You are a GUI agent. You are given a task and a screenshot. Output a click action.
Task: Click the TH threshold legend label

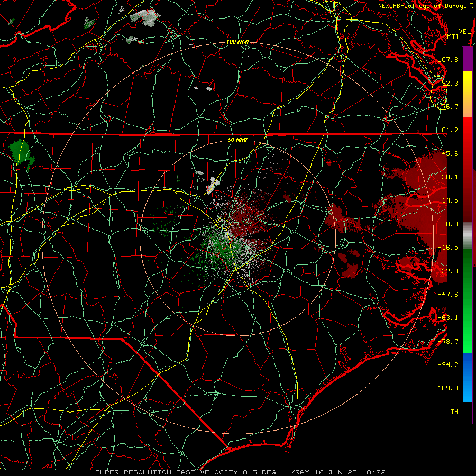(454, 412)
